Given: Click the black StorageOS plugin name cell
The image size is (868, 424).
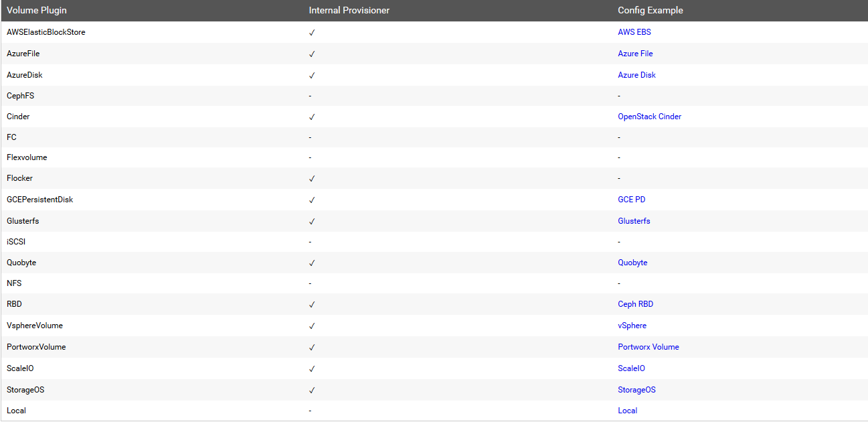Looking at the screenshot, I should tap(25, 390).
